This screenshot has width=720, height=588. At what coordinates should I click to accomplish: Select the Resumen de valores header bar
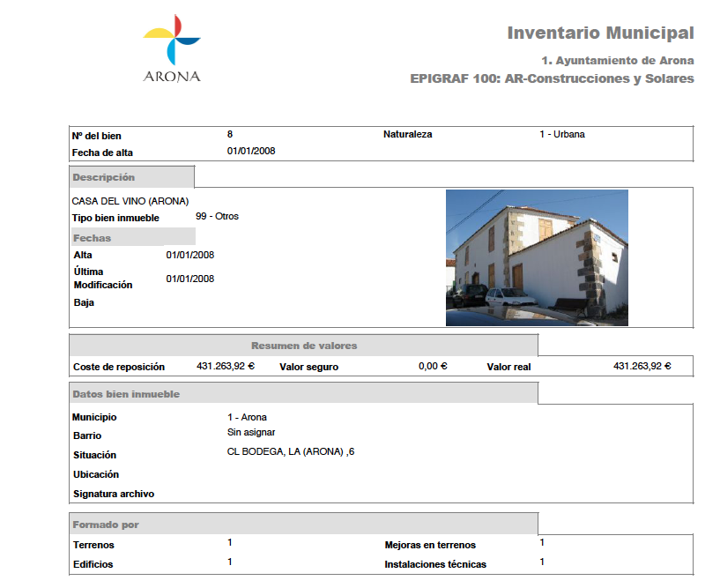pyautogui.click(x=304, y=346)
